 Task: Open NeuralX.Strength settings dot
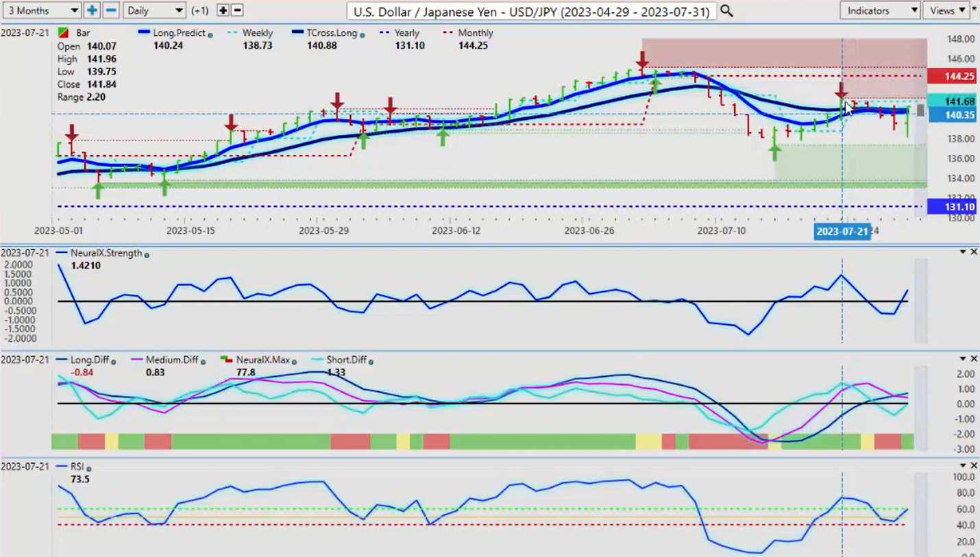[x=147, y=254]
